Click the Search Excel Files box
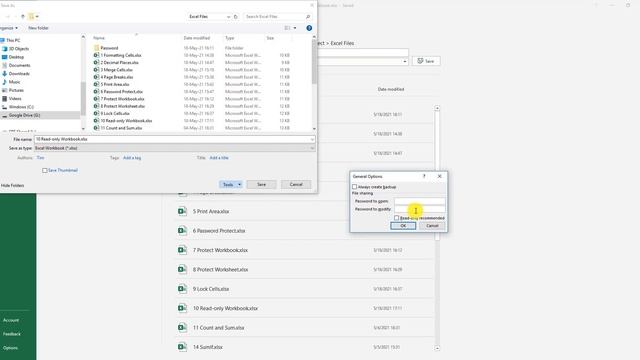 point(274,16)
